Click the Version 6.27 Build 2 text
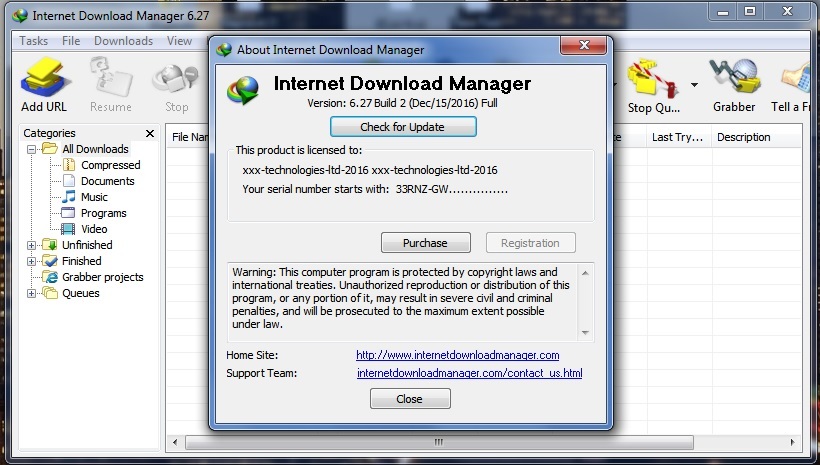Viewport: 820px width, 465px height. point(402,103)
